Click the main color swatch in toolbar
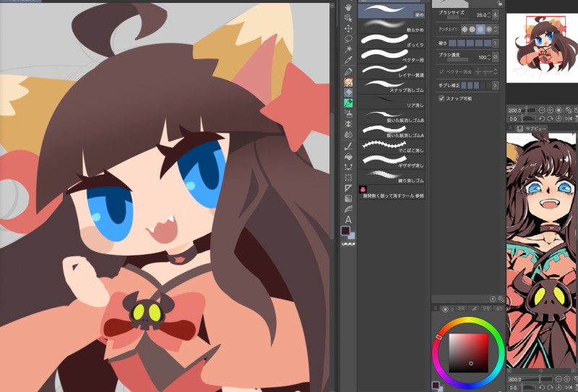This screenshot has width=578, height=392. click(345, 230)
